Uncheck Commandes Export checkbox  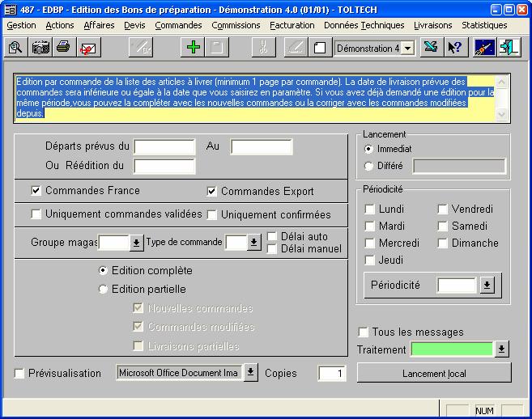click(x=211, y=191)
